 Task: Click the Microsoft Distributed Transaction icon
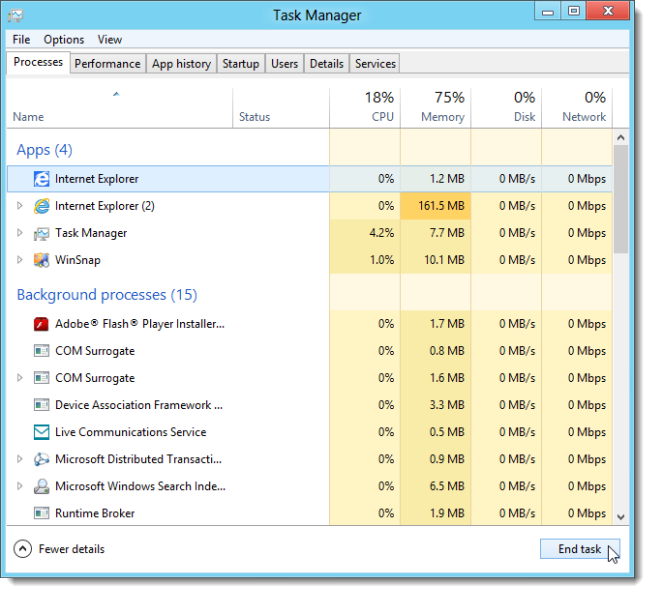(41, 459)
